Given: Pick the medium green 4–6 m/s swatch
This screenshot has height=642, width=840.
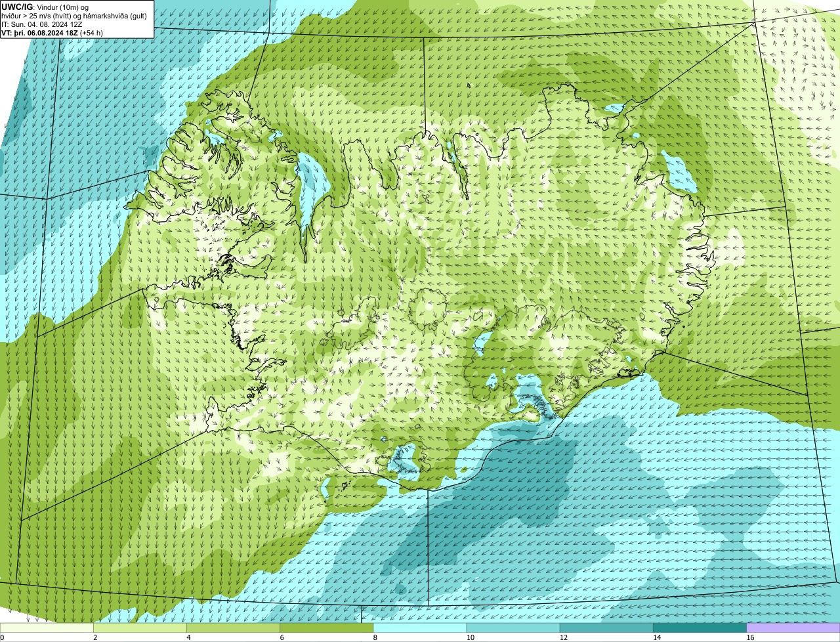Looking at the screenshot, I should tap(234, 628).
